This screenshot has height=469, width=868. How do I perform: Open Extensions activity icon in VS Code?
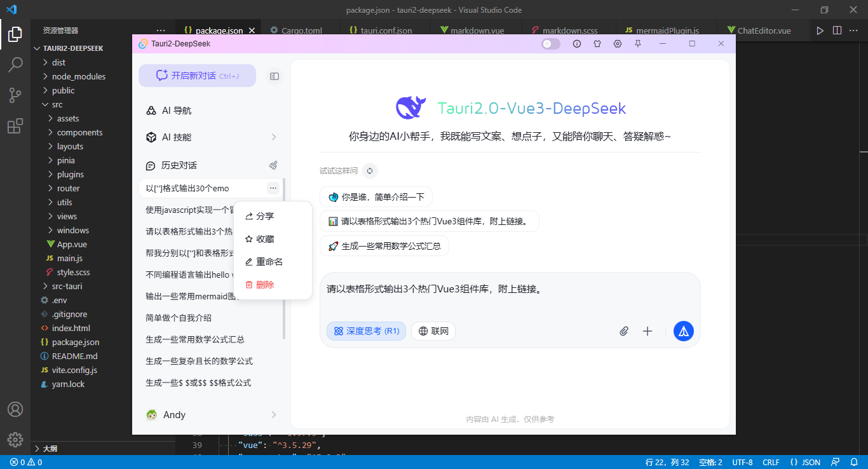click(15, 126)
